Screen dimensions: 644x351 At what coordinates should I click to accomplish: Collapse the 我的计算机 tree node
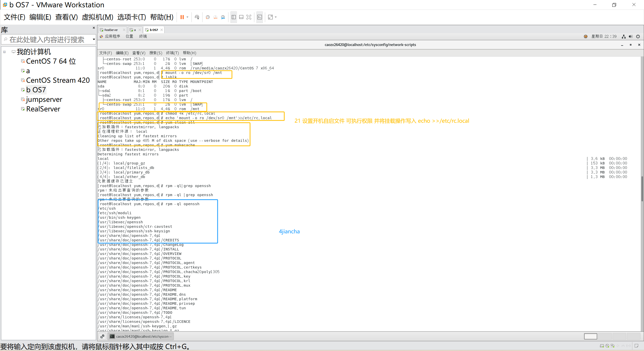[x=4, y=52]
